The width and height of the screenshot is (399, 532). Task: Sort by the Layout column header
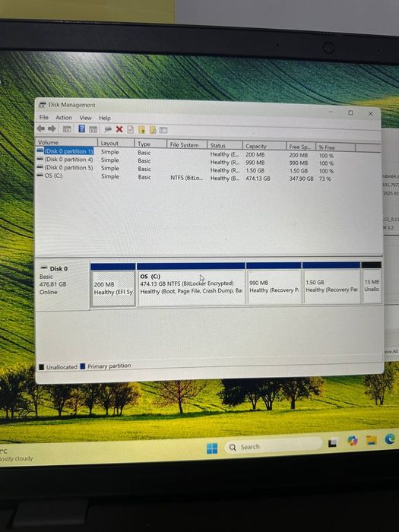pyautogui.click(x=116, y=143)
